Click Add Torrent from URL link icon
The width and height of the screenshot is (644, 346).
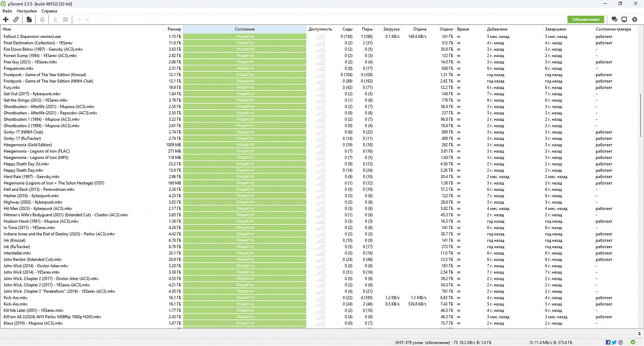click(x=16, y=20)
